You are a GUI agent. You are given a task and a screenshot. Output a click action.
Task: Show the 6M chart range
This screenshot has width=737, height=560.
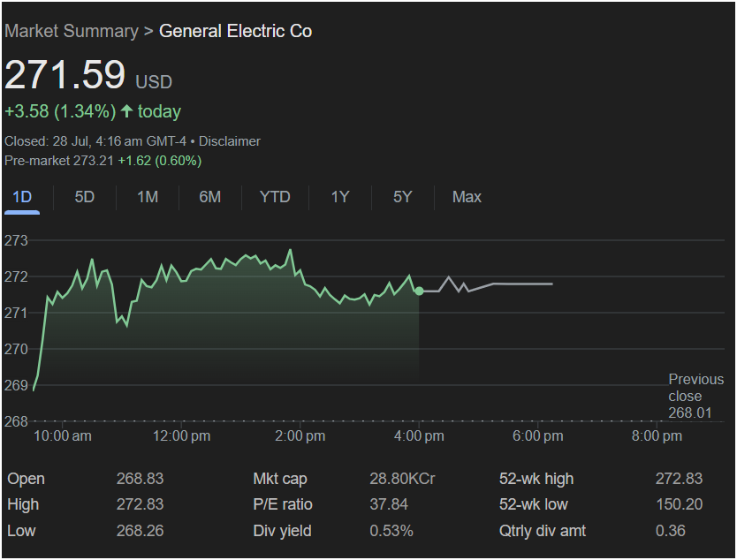(210, 197)
